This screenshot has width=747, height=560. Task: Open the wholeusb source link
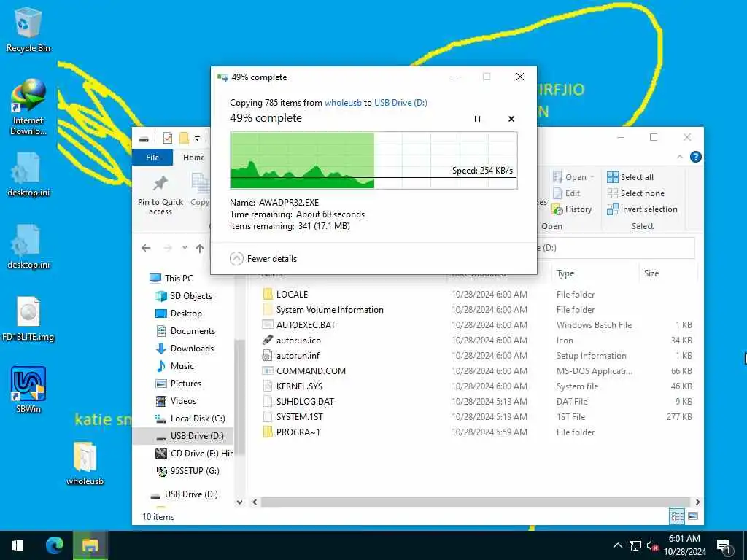click(x=343, y=103)
